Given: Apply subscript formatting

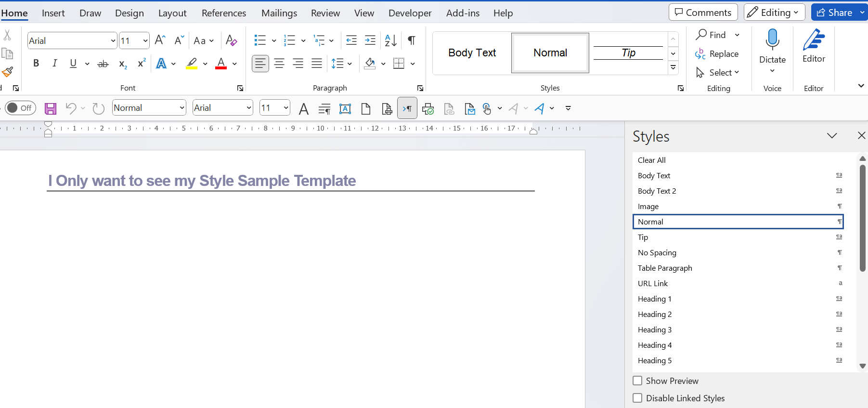Looking at the screenshot, I should 123,63.
